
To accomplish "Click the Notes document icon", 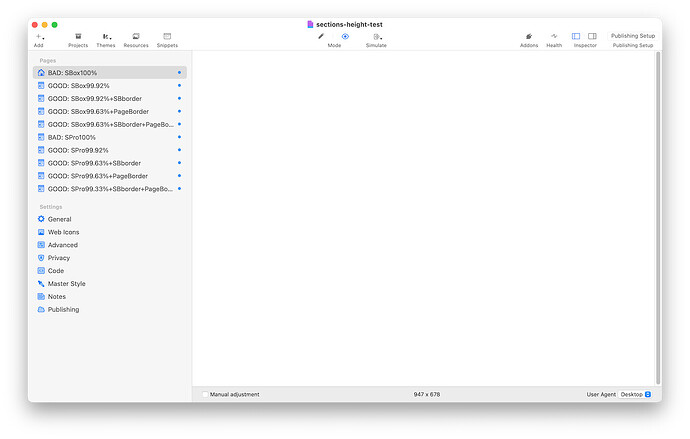I will point(41,296).
